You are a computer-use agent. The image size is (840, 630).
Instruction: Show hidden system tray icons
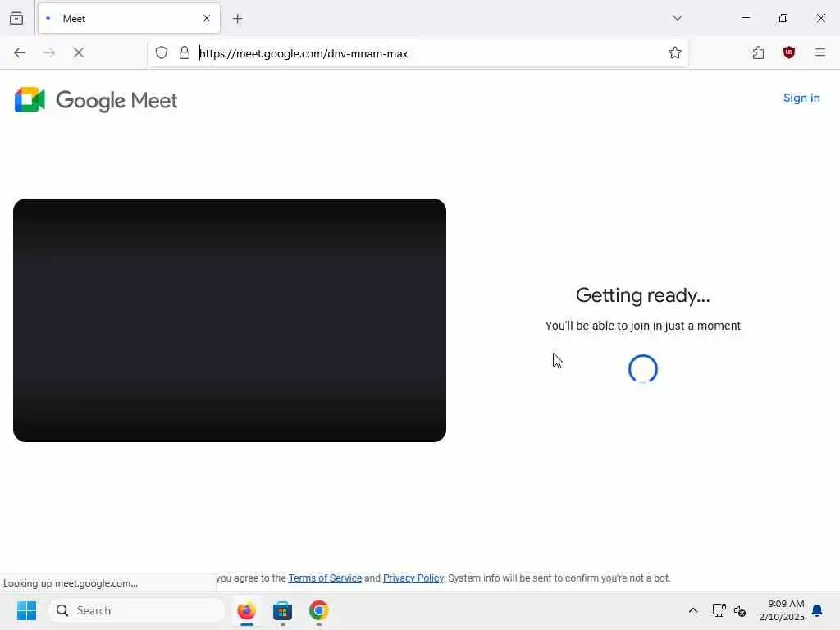(692, 610)
